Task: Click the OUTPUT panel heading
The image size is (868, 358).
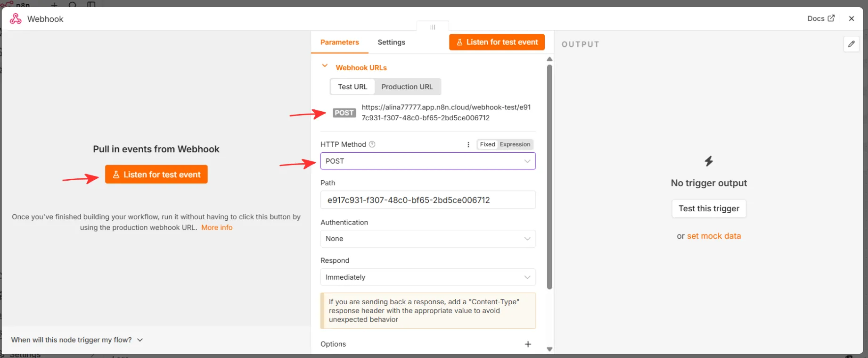Action: pyautogui.click(x=581, y=44)
